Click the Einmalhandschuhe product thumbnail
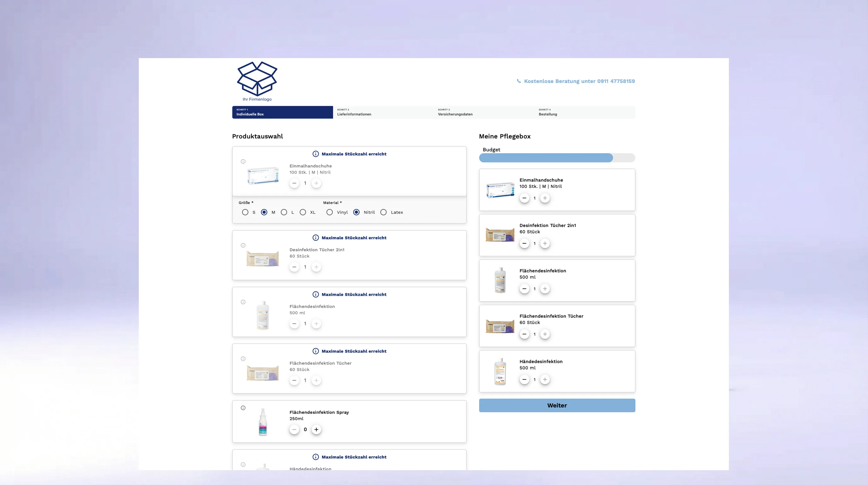Viewport: 868px width, 485px height. coord(263,176)
